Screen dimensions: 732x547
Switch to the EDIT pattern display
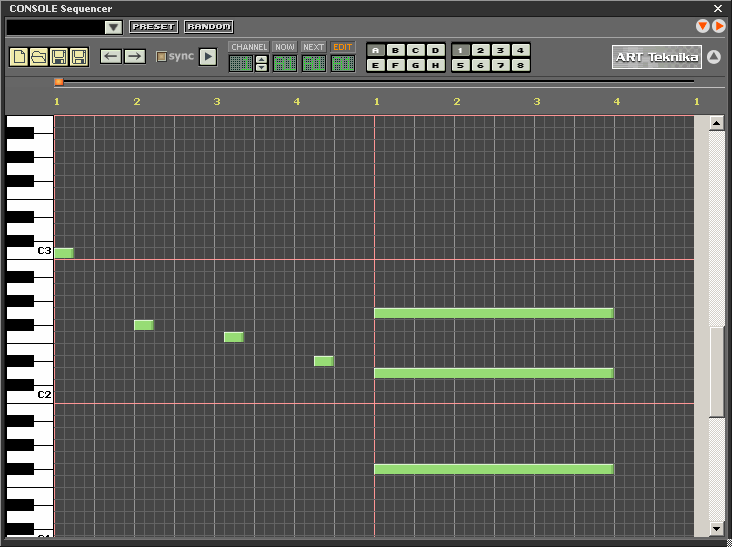coord(343,47)
